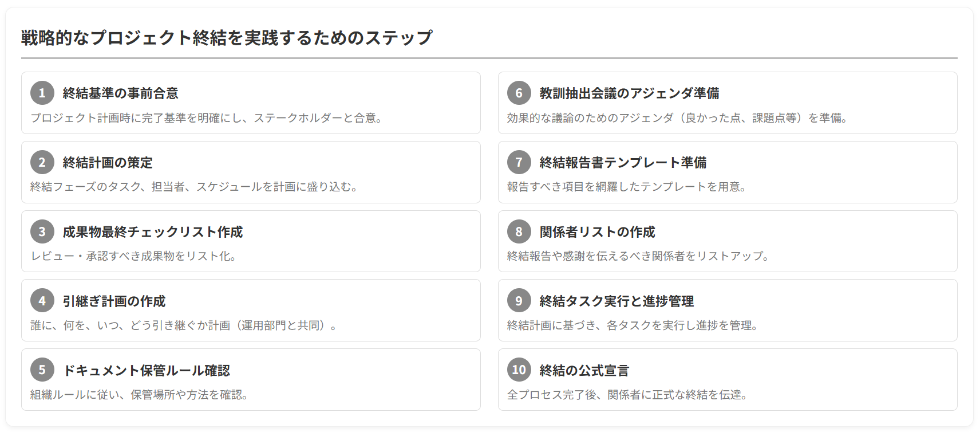Select the number 7 circle icon
The width and height of the screenshot is (980, 432).
coord(519,162)
